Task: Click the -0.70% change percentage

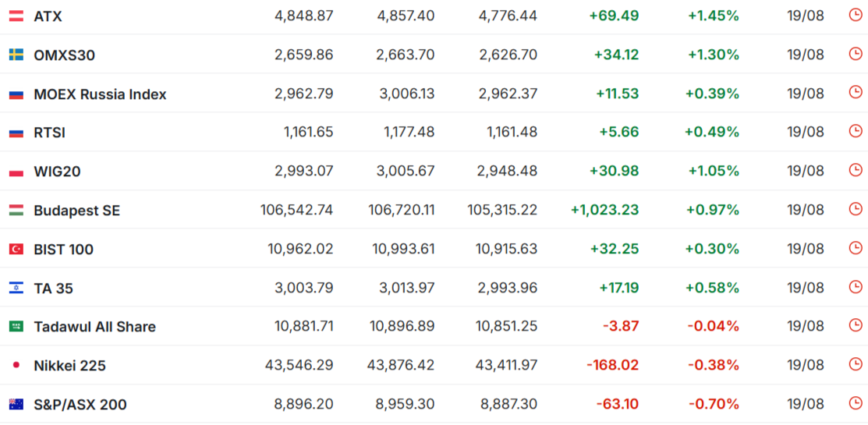Action: tap(714, 404)
